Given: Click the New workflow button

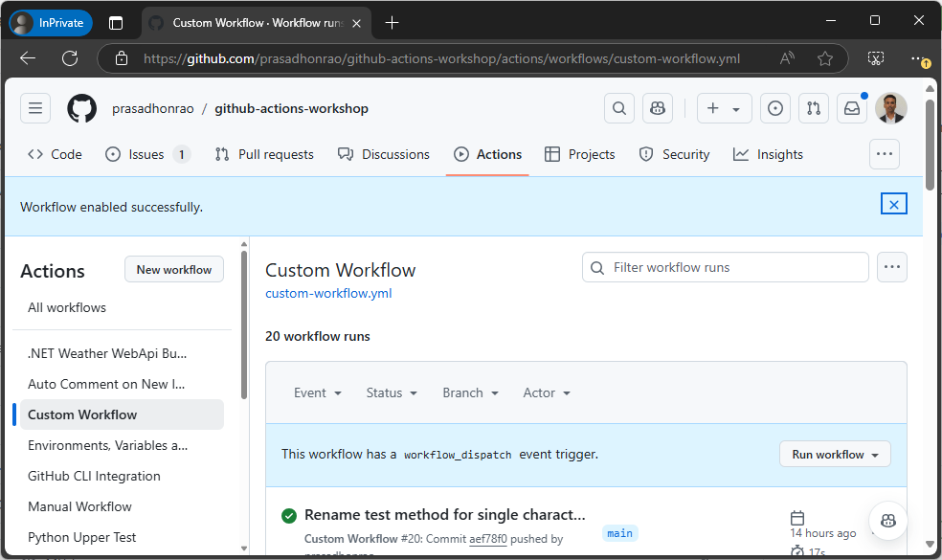Looking at the screenshot, I should coord(174,270).
